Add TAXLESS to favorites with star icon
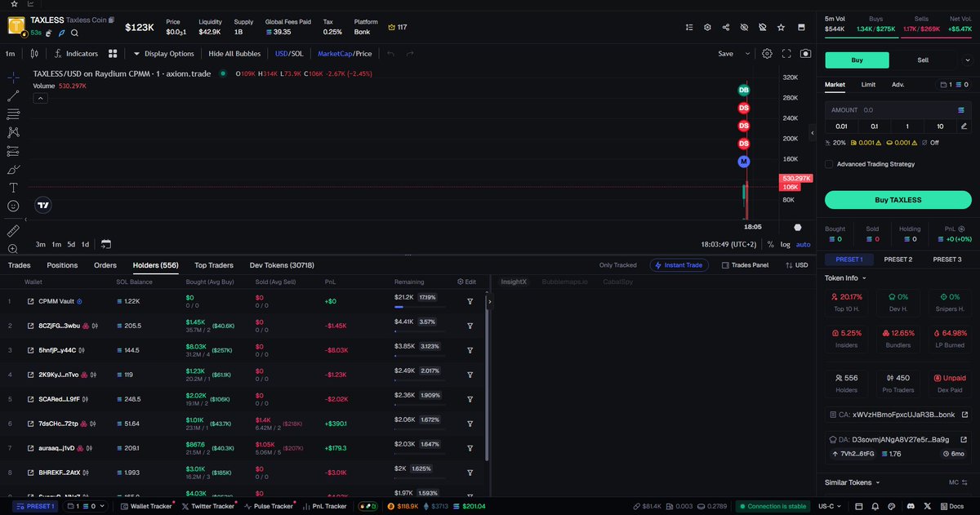This screenshot has height=515, width=980. point(782,27)
